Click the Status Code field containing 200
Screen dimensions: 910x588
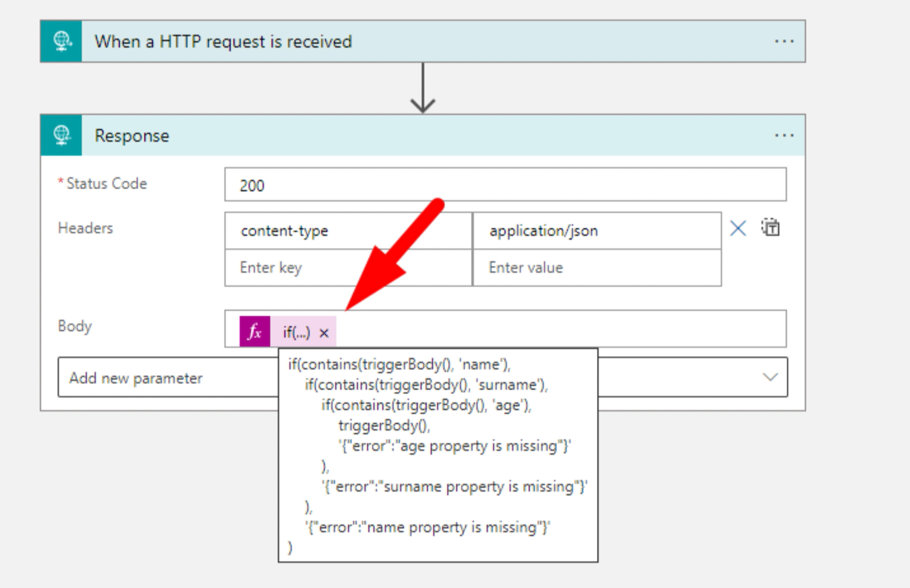505,185
